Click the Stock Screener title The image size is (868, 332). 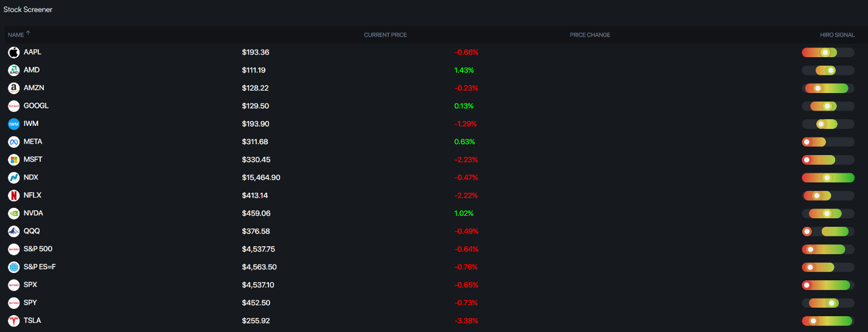pyautogui.click(x=28, y=10)
